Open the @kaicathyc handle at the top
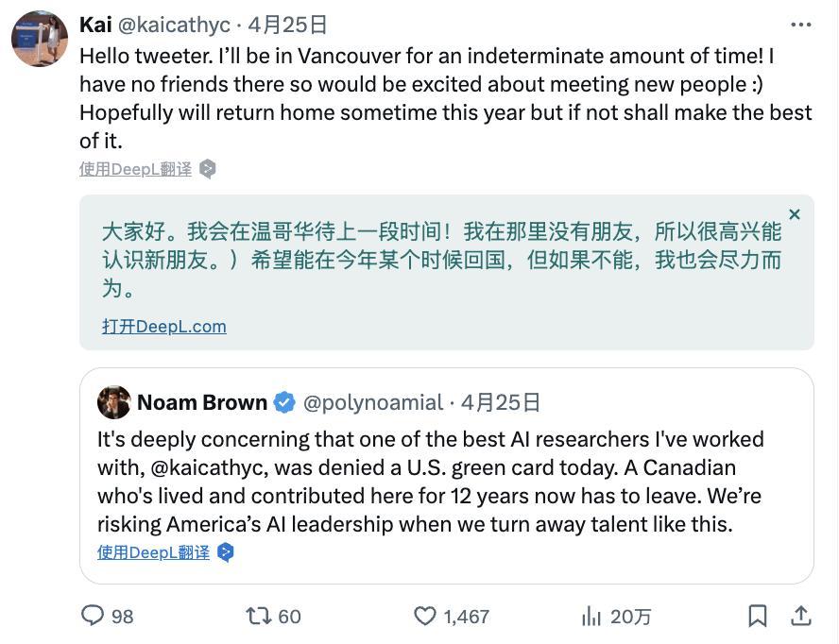 174,25
